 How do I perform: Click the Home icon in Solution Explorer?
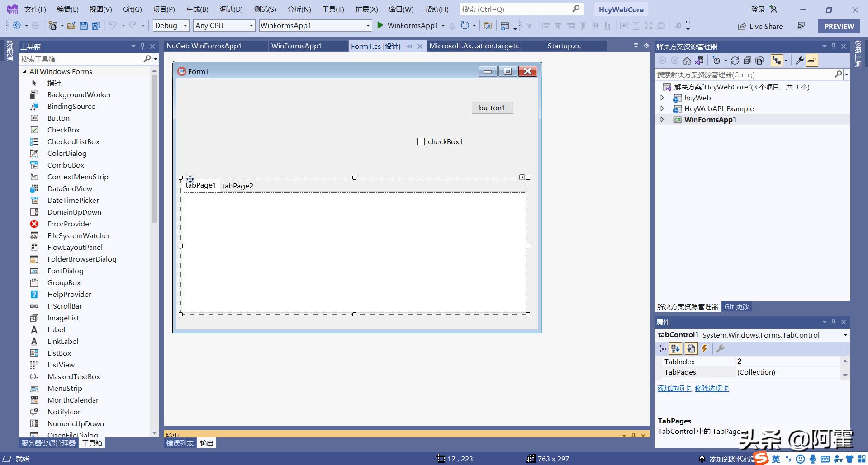687,60
